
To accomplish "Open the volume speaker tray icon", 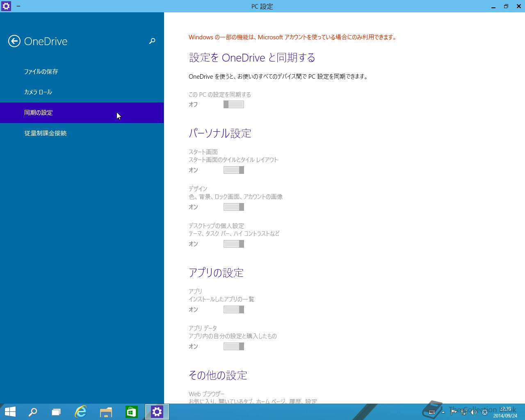I will [x=474, y=412].
